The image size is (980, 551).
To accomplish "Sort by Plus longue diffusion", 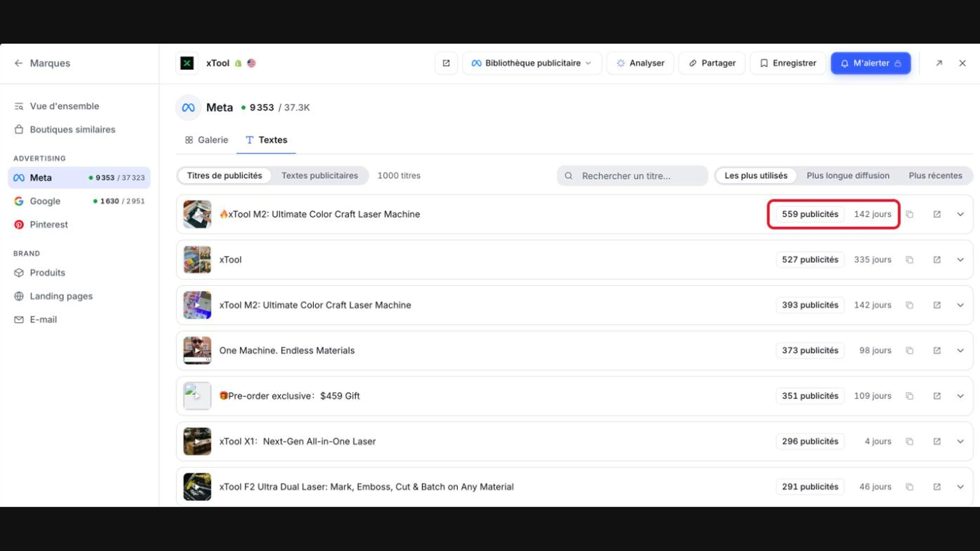I will [x=848, y=176].
